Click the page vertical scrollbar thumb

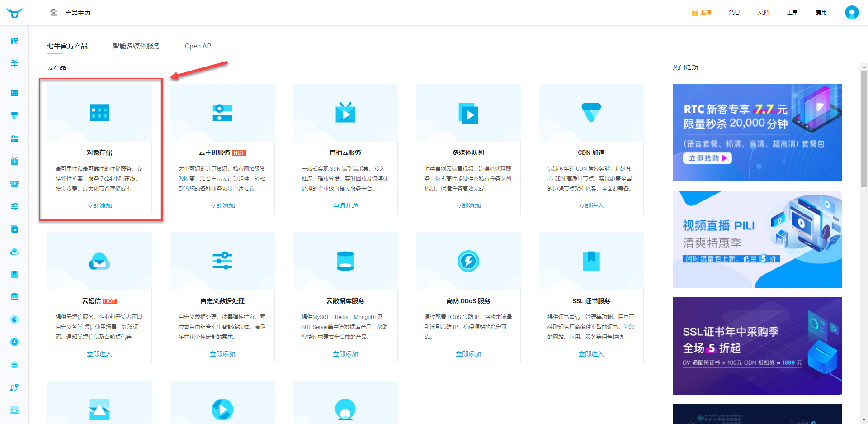coord(864,129)
